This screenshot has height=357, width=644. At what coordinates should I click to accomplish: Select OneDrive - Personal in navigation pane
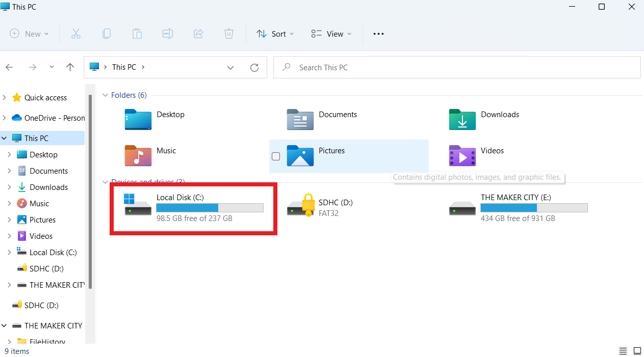tap(48, 118)
